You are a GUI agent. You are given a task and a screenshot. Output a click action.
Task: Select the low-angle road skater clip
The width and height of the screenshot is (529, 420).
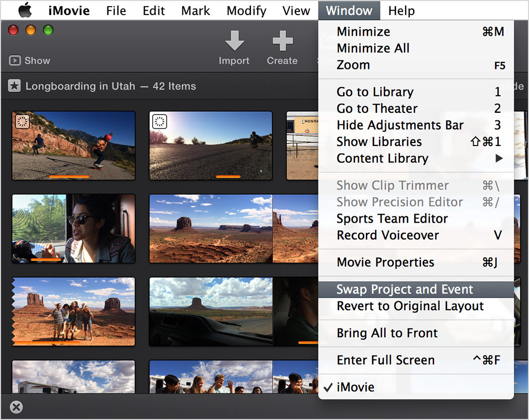pyautogui.click(x=211, y=146)
